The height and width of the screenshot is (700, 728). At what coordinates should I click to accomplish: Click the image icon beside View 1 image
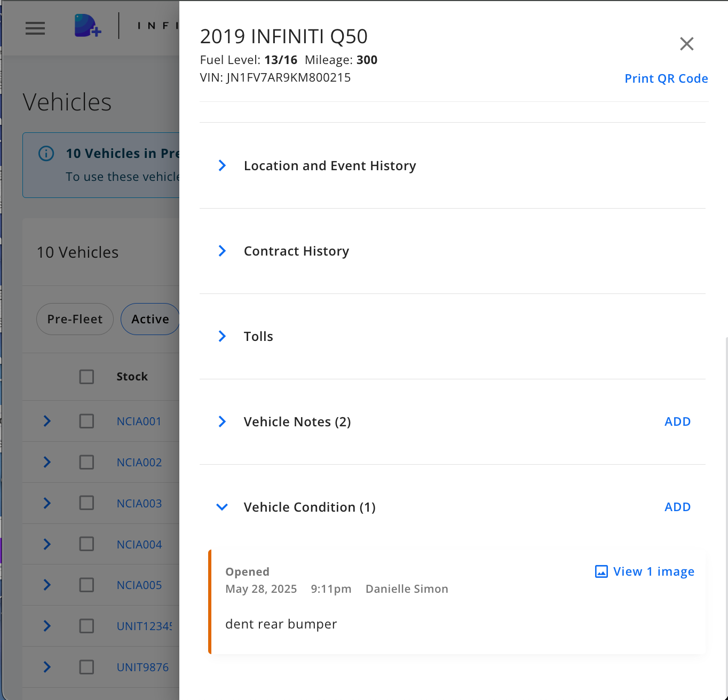[x=602, y=572]
